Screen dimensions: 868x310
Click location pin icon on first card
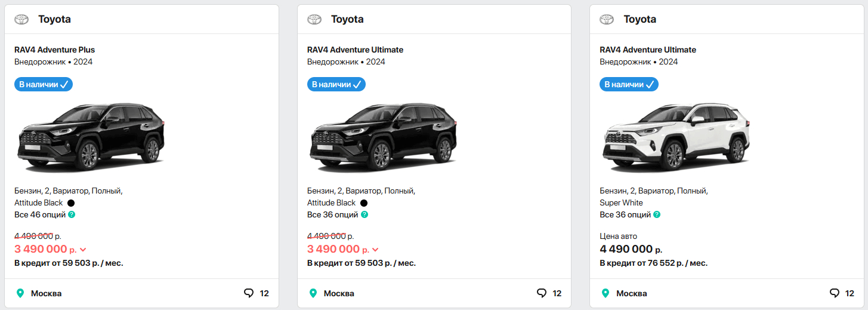pos(20,293)
